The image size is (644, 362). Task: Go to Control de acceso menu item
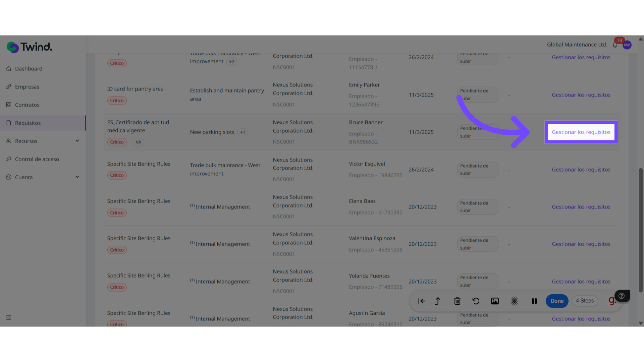point(37,159)
